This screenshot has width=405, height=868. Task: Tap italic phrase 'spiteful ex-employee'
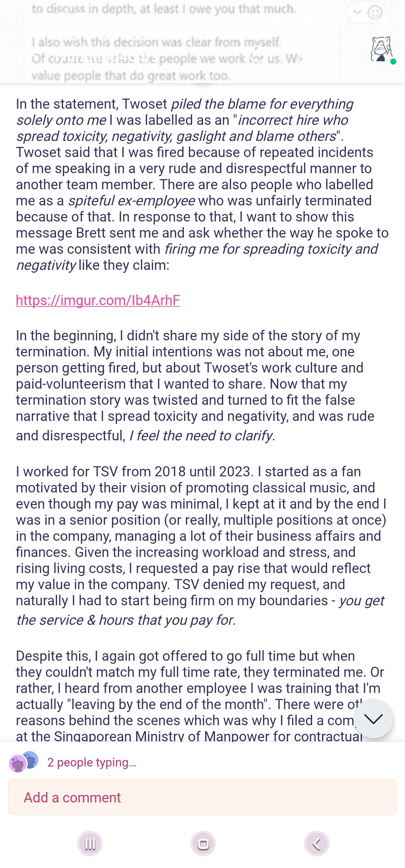tap(132, 201)
